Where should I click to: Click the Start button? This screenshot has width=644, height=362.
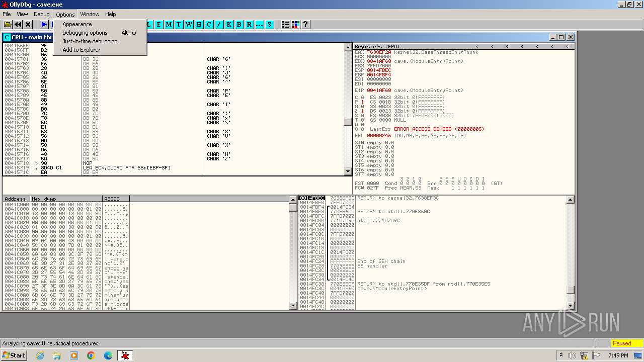click(14, 355)
